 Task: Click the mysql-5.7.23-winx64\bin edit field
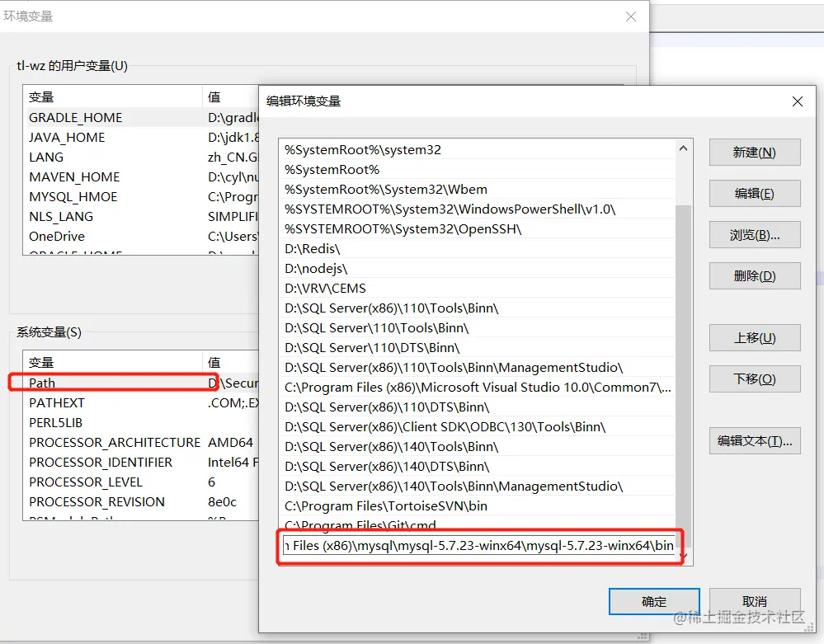point(478,546)
